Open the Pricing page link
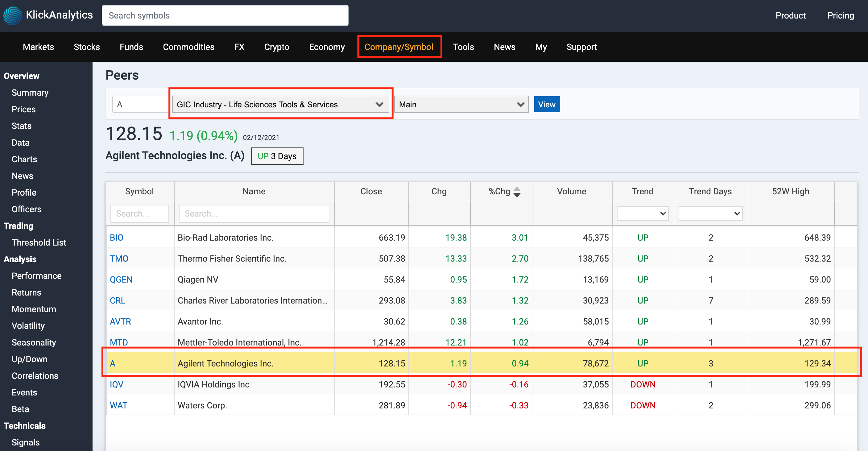 click(840, 15)
